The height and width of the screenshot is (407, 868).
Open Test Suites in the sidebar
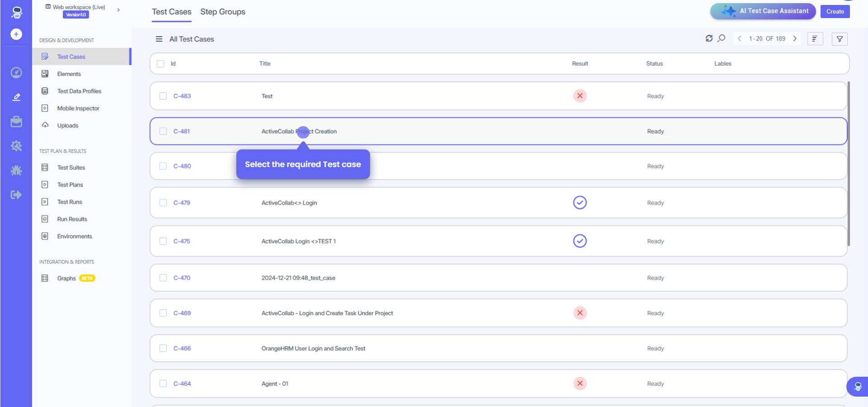(71, 168)
